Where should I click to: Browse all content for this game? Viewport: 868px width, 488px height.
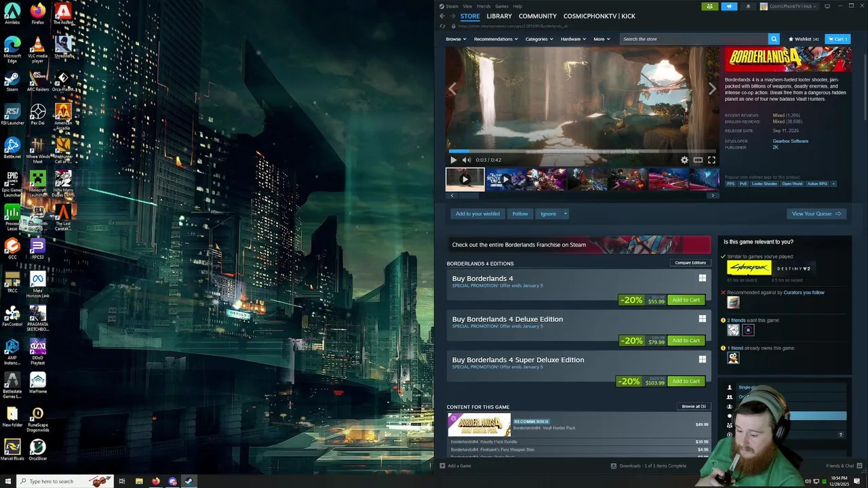694,407
